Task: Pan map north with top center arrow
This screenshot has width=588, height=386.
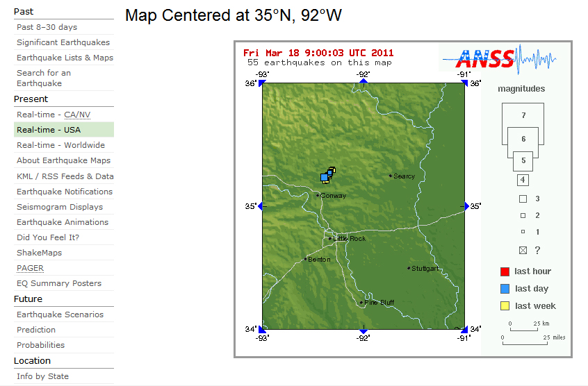Action: (x=364, y=81)
